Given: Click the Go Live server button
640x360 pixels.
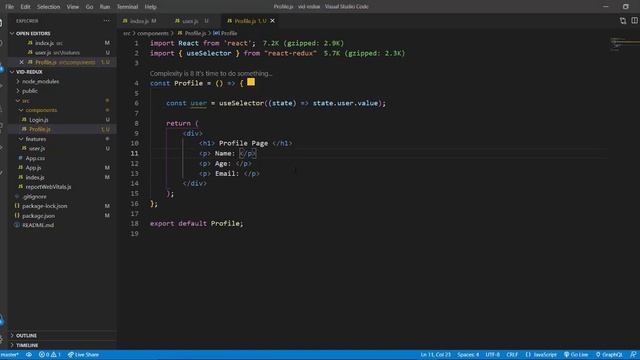Looking at the screenshot, I should tap(576, 355).
